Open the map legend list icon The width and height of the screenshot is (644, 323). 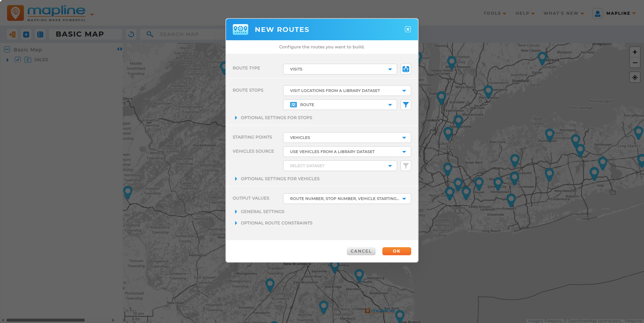pyautogui.click(x=40, y=34)
